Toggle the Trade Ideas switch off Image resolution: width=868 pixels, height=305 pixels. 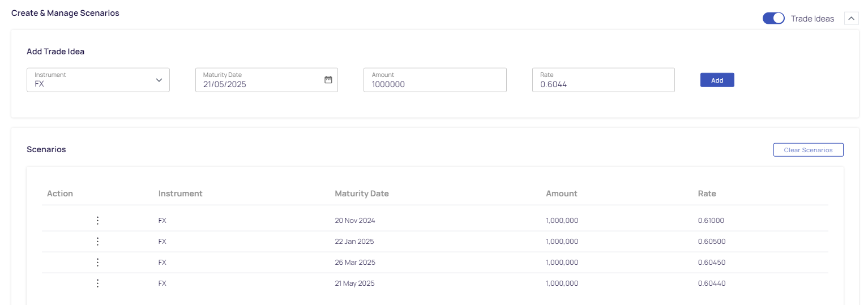click(773, 18)
